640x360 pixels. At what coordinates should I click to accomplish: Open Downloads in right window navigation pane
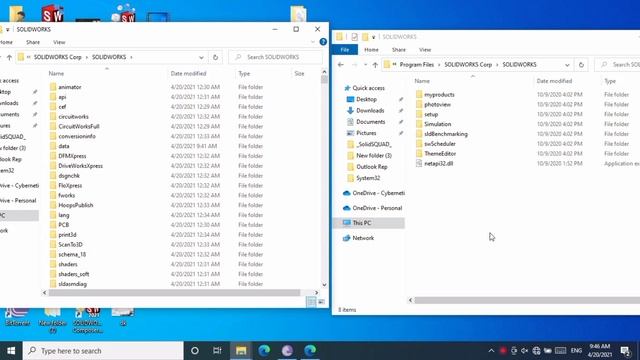click(370, 111)
